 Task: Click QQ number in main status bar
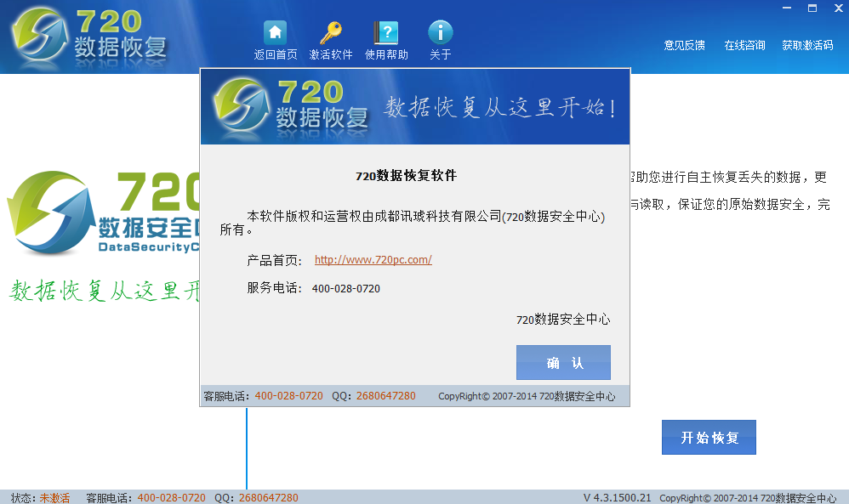coord(269,497)
